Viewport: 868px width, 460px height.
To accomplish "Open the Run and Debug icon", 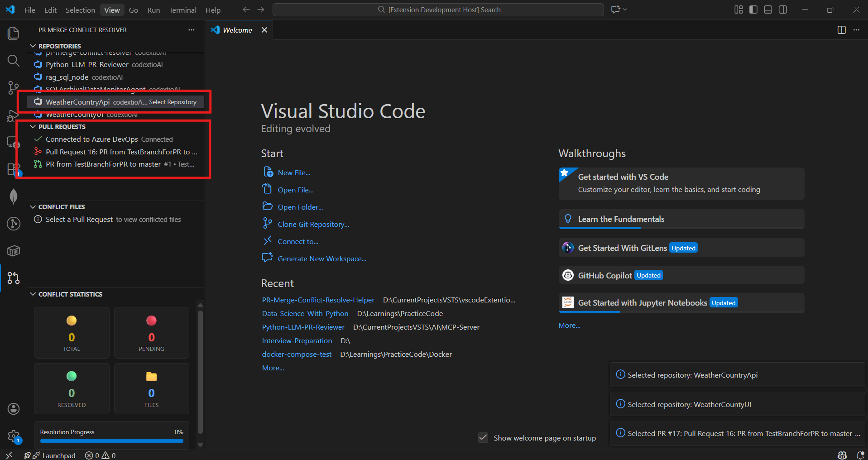I will pyautogui.click(x=13, y=116).
